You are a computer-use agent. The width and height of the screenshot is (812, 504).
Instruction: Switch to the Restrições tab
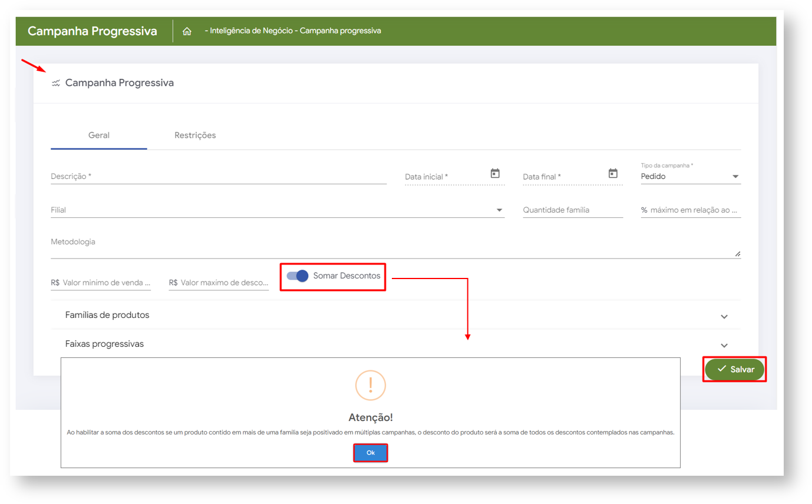pos(195,135)
